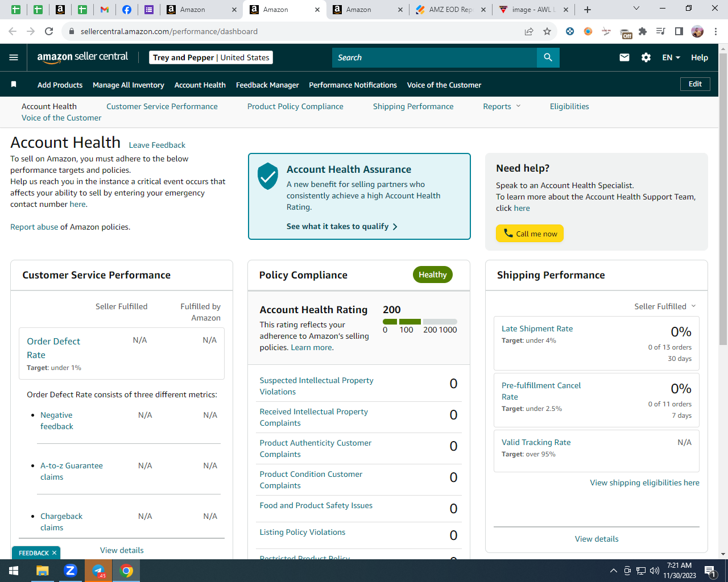Switch to Customer Service Performance tab

(162, 106)
